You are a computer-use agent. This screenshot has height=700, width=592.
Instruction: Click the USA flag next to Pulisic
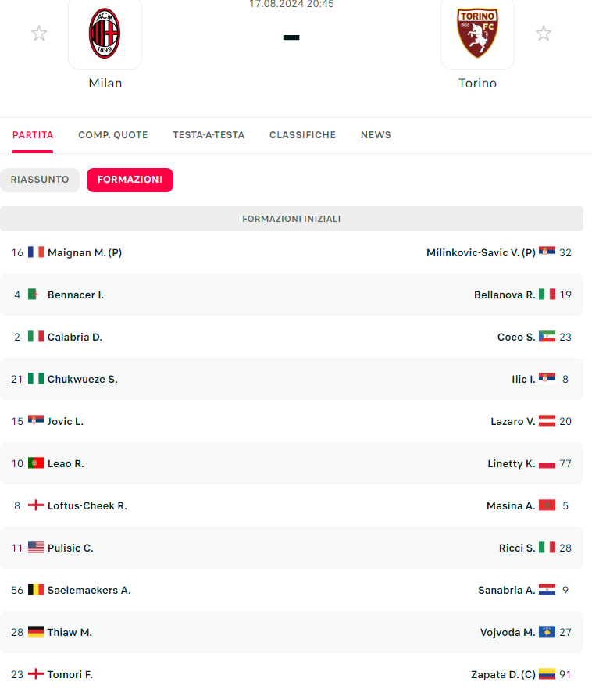[36, 548]
